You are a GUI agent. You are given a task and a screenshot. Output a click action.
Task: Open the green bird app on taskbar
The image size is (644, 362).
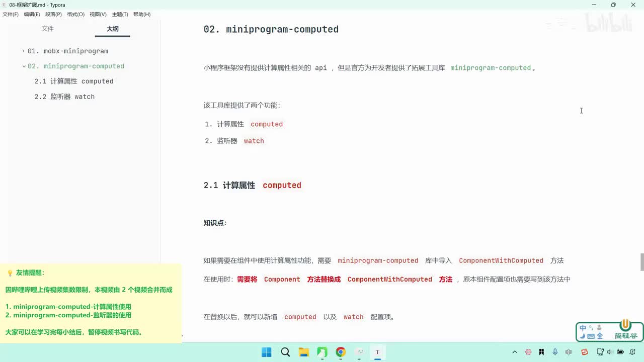(322, 352)
